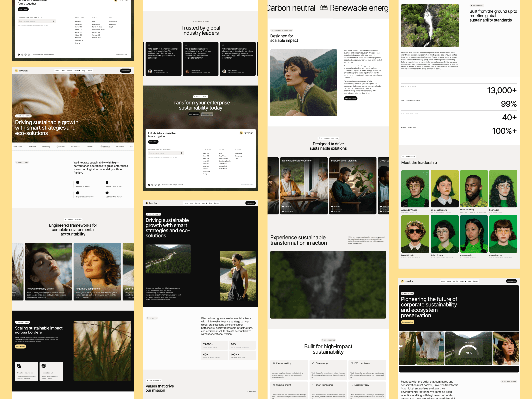Viewport: 532px width, 399px height.
Task: Click the Precise tracking card icon
Action: coord(274,363)
